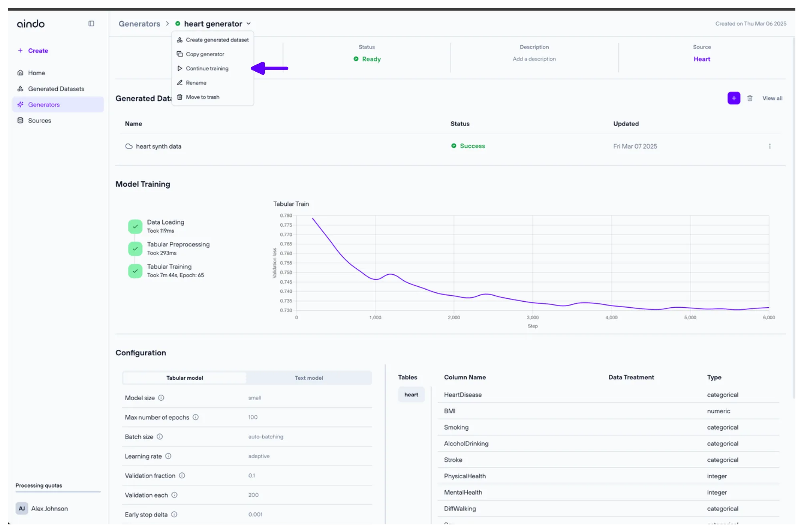The width and height of the screenshot is (803, 532).
Task: Click the purple plus add dataset button
Action: pos(734,98)
